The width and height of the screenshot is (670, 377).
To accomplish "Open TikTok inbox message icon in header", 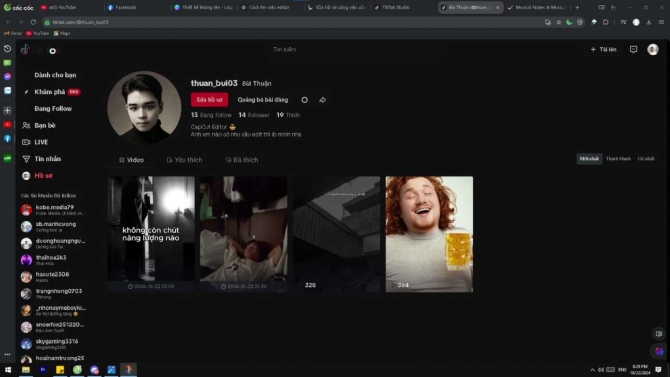I will [x=633, y=50].
